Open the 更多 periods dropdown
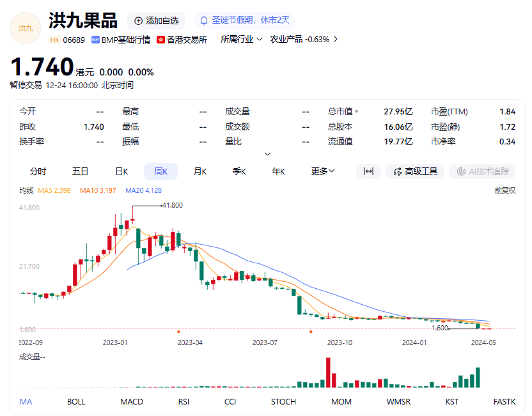The height and width of the screenshot is (416, 532). point(323,171)
